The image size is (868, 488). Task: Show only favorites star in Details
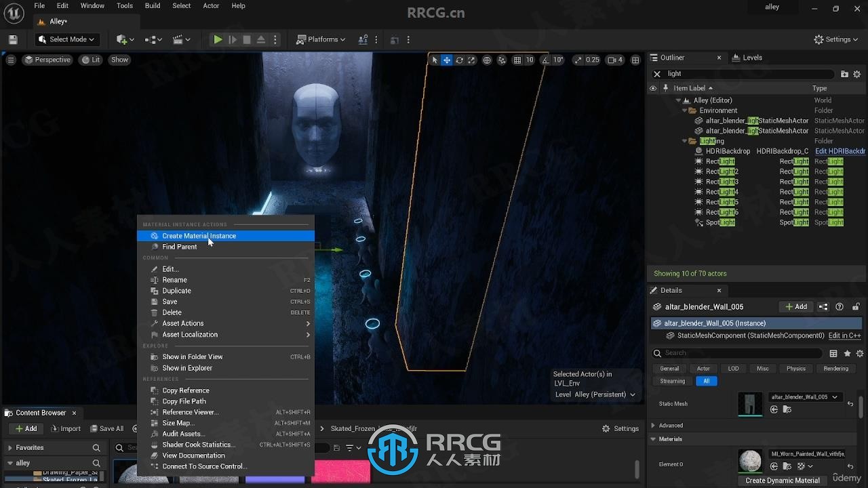click(847, 353)
